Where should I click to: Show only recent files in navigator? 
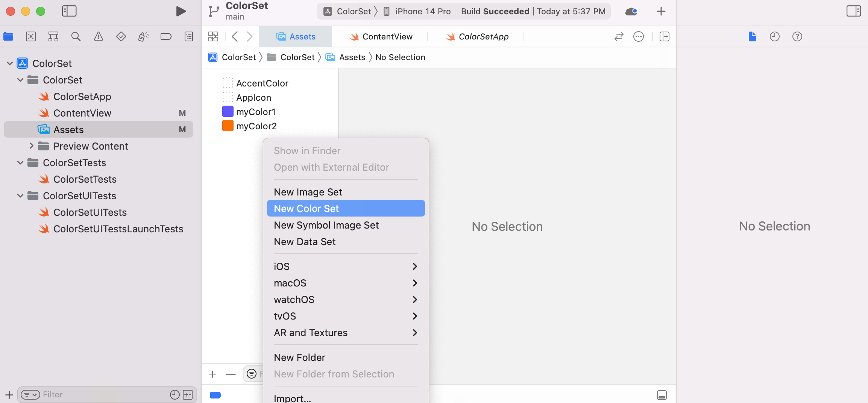[175, 394]
